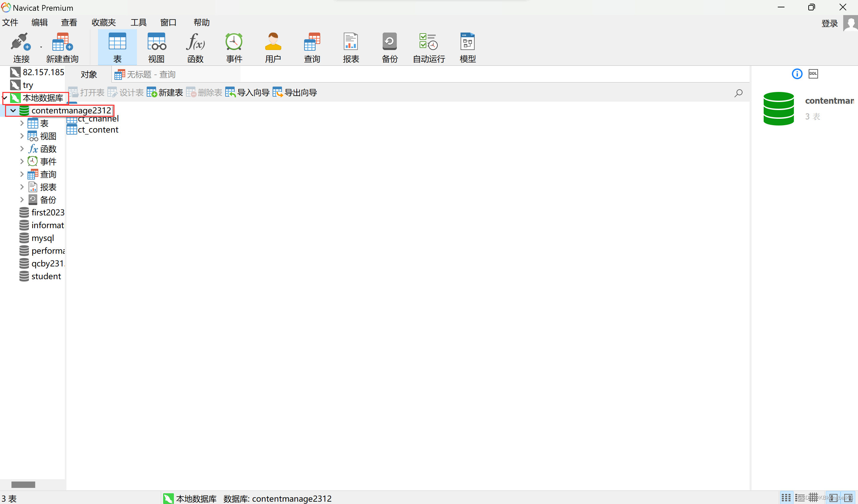Show DDL in the info panel
Viewport: 858px width, 504px height.
(813, 74)
